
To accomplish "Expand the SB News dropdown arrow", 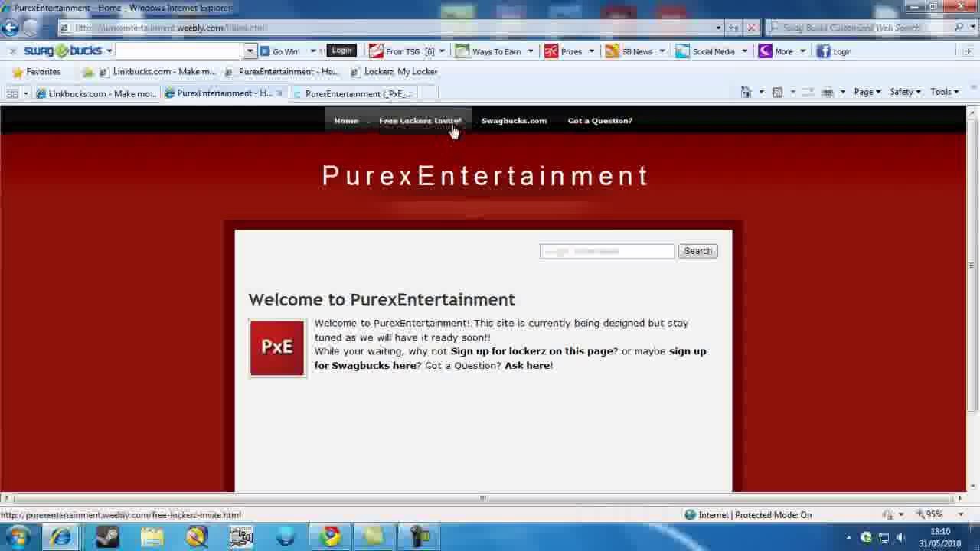I will click(661, 51).
